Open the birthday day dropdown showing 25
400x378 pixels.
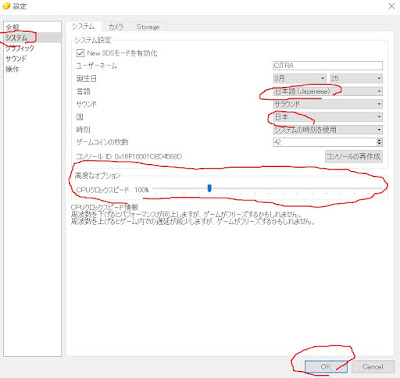356,78
